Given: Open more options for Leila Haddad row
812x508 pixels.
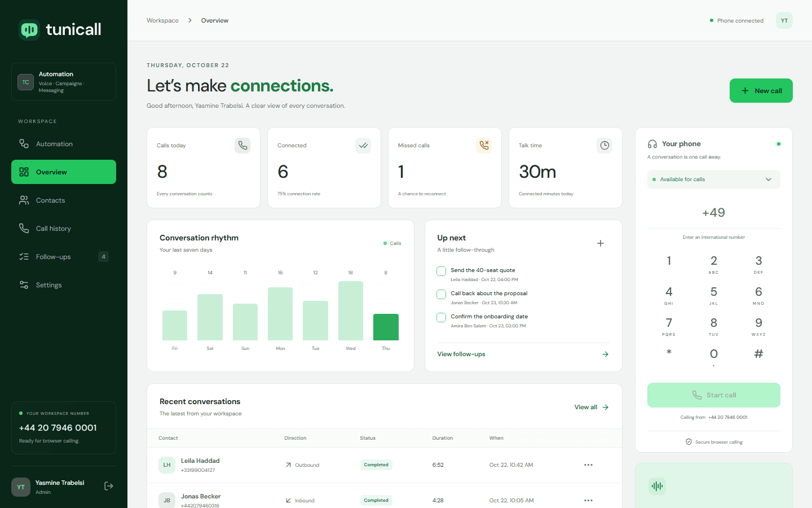Looking at the screenshot, I should click(589, 465).
